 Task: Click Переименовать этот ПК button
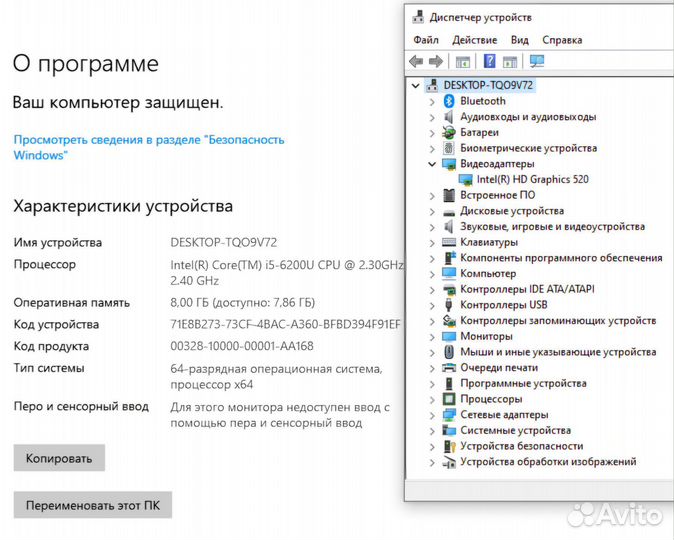[x=93, y=505]
